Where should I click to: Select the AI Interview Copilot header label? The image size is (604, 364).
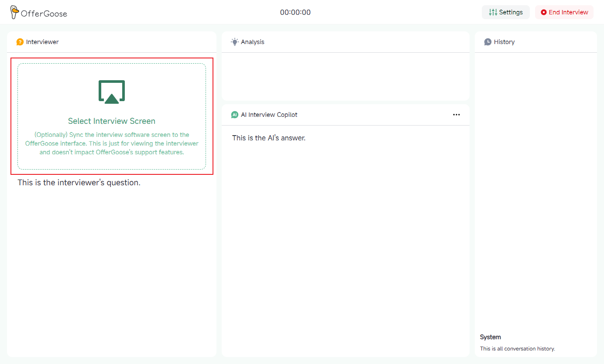[269, 115]
